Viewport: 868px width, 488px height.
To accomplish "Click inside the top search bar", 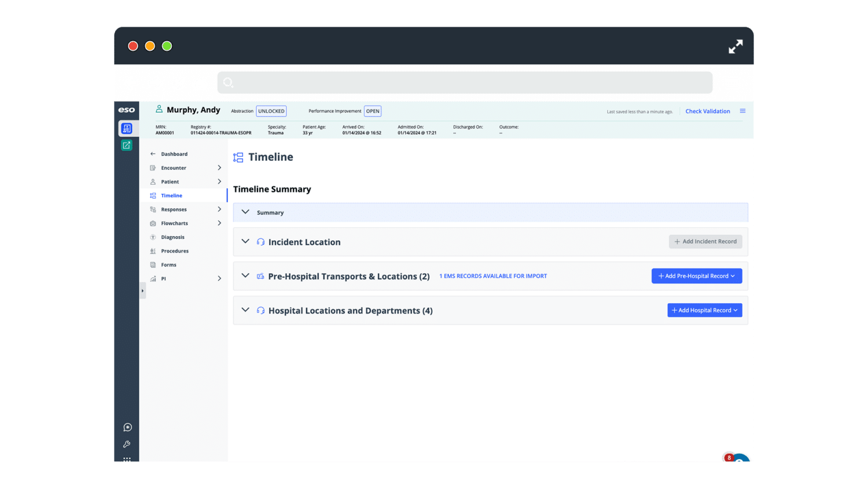I will (x=464, y=82).
